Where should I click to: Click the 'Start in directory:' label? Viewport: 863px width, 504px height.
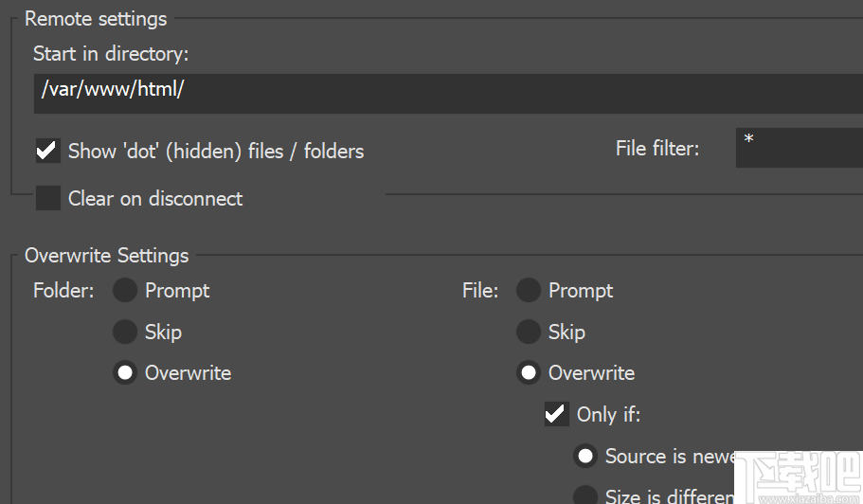coord(111,54)
